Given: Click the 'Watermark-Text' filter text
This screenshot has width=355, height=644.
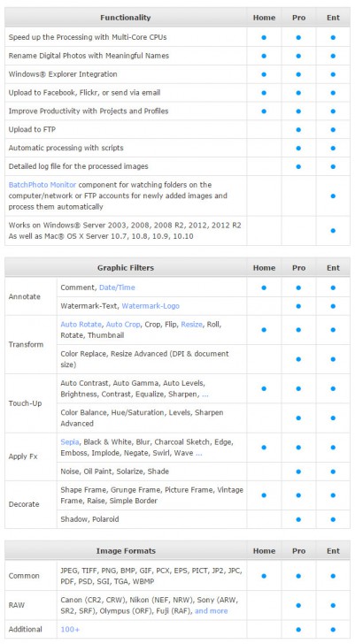Looking at the screenshot, I should pyautogui.click(x=90, y=306).
